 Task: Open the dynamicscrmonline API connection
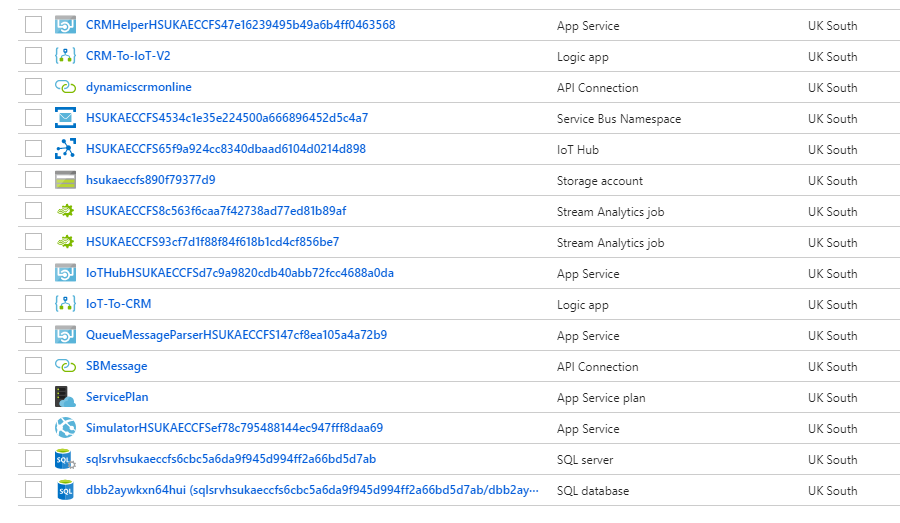[x=139, y=87]
